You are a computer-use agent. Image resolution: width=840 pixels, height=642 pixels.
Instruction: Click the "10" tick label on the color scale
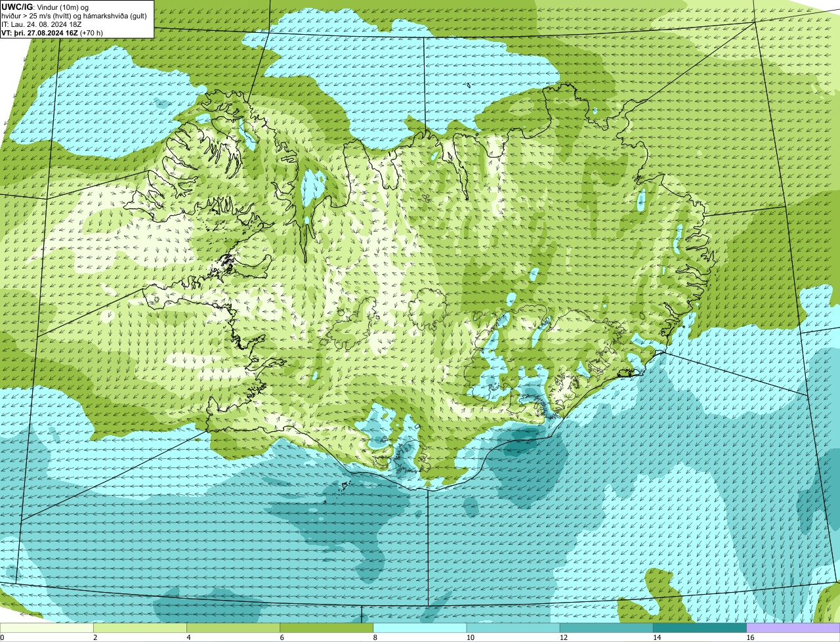click(x=470, y=637)
